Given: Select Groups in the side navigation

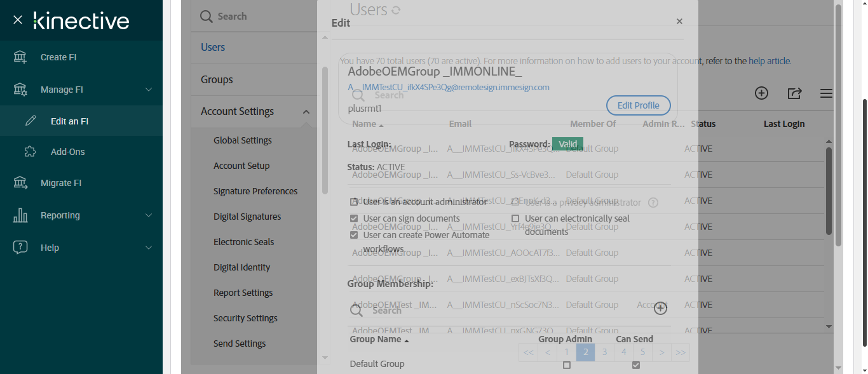Looking at the screenshot, I should pyautogui.click(x=217, y=79).
